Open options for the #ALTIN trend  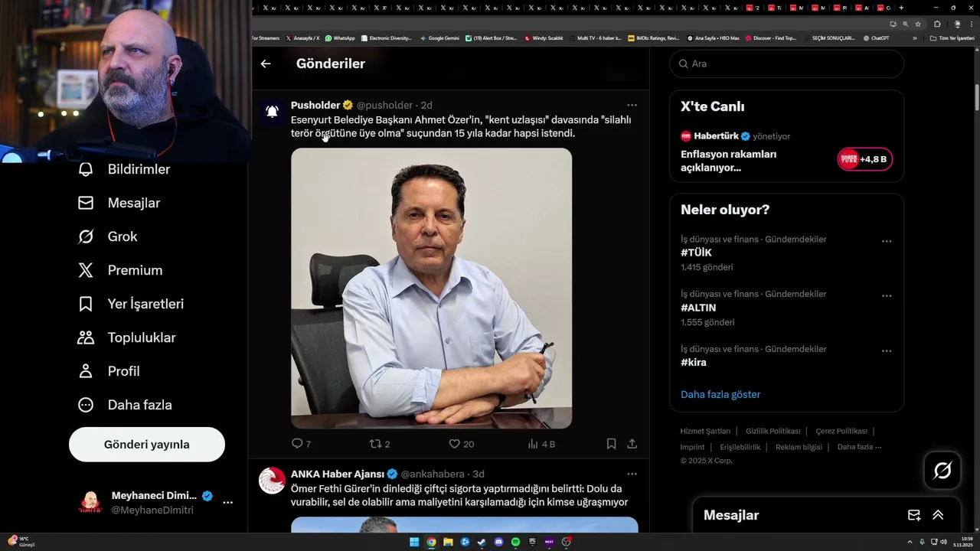pyautogui.click(x=887, y=296)
